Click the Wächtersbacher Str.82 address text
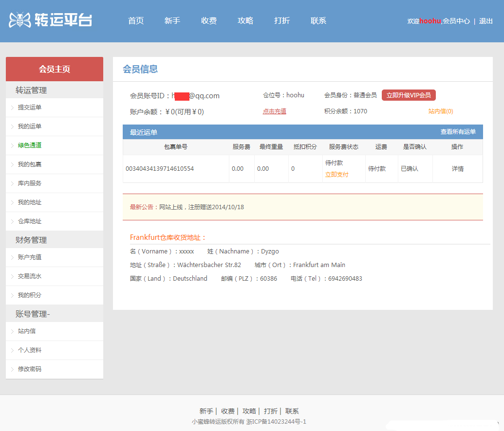Viewport: 504px width, 431px height. click(209, 265)
